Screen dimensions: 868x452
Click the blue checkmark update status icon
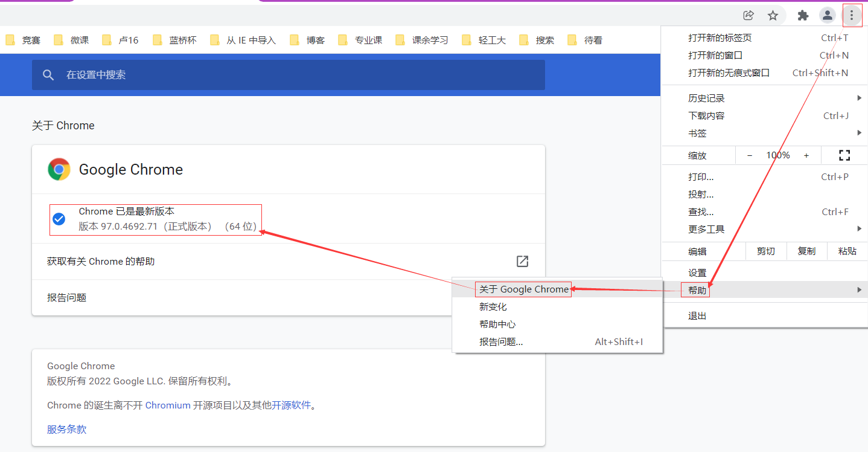tap(59, 219)
